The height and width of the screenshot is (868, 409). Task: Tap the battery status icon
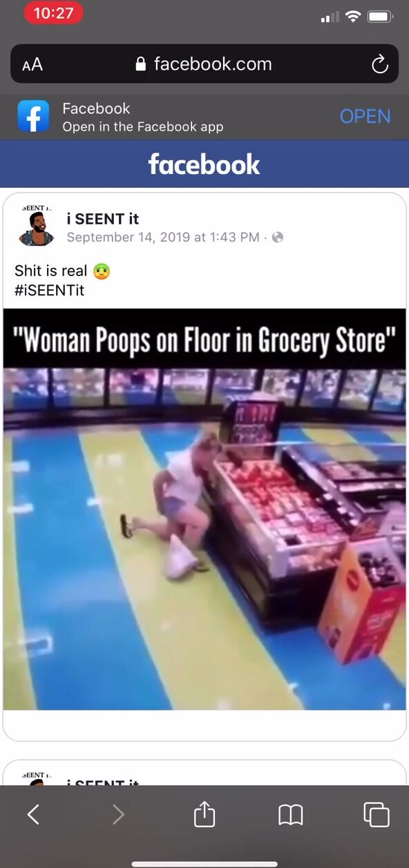pos(381,16)
